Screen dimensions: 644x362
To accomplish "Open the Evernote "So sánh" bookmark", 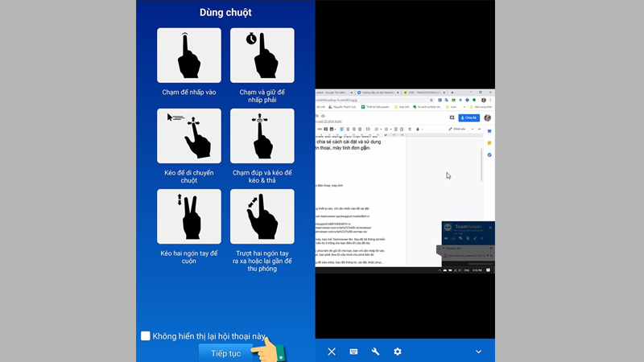I will [x=427, y=107].
